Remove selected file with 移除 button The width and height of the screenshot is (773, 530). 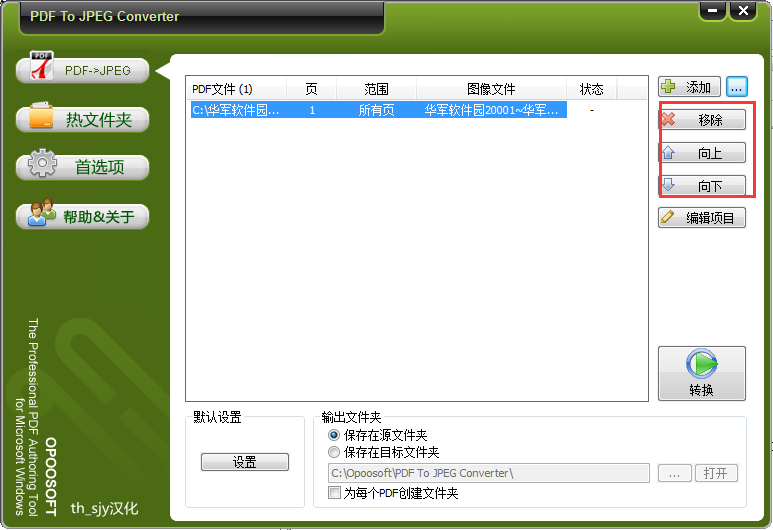click(x=703, y=120)
